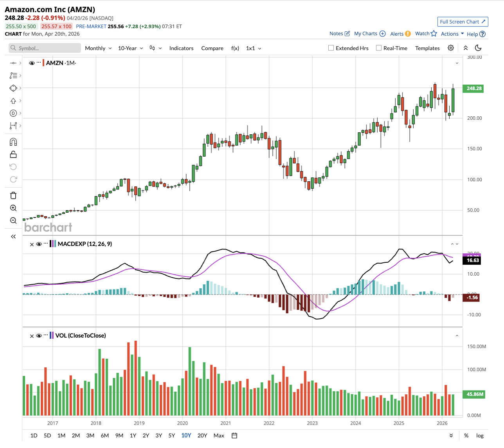Open the Indicators menu

(181, 48)
